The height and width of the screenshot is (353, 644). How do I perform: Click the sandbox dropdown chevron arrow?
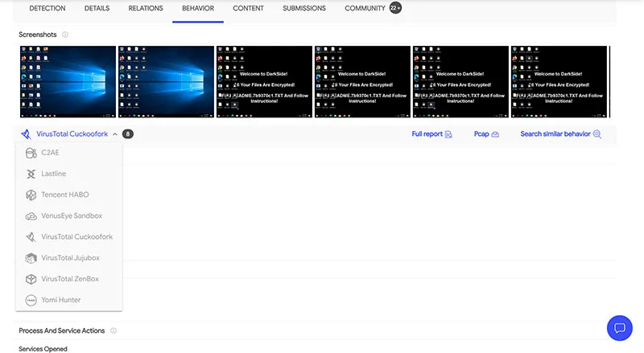[x=114, y=134]
